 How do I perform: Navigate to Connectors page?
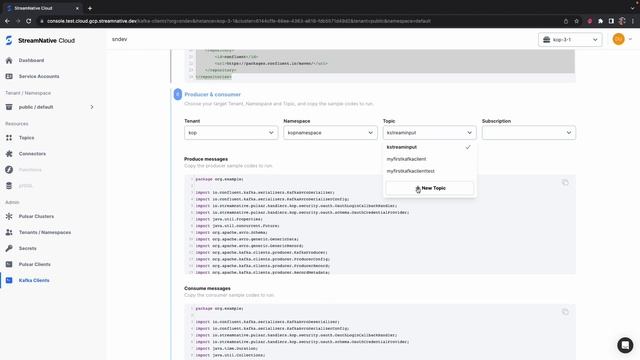point(32,154)
